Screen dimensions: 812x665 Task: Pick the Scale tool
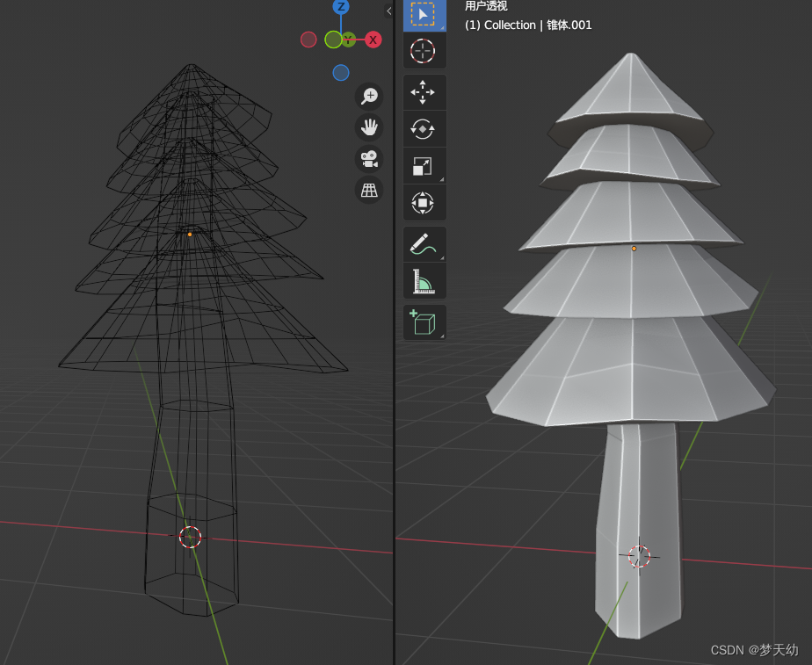424,166
